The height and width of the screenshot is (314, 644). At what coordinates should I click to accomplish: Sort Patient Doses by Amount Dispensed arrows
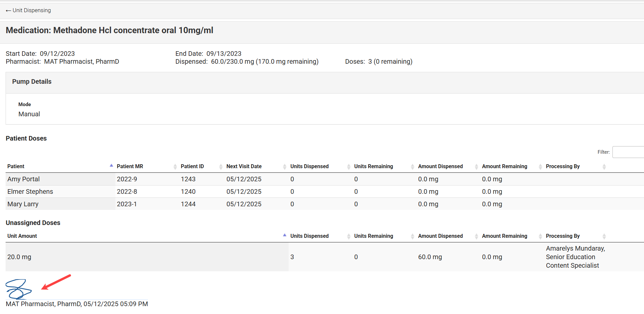click(476, 167)
